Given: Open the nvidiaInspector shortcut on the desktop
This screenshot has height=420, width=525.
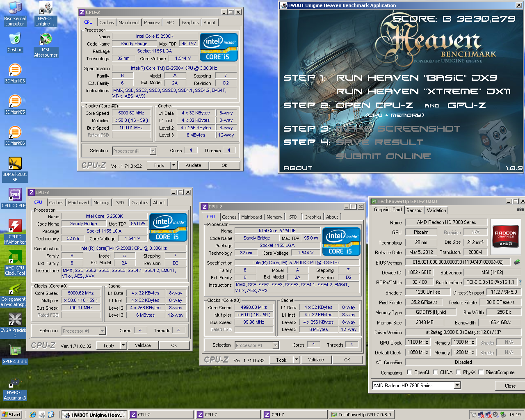Looking at the screenshot, I should (x=14, y=294).
